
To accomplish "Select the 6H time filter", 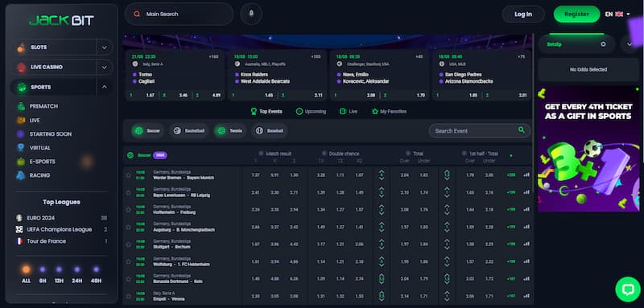I will (43, 274).
